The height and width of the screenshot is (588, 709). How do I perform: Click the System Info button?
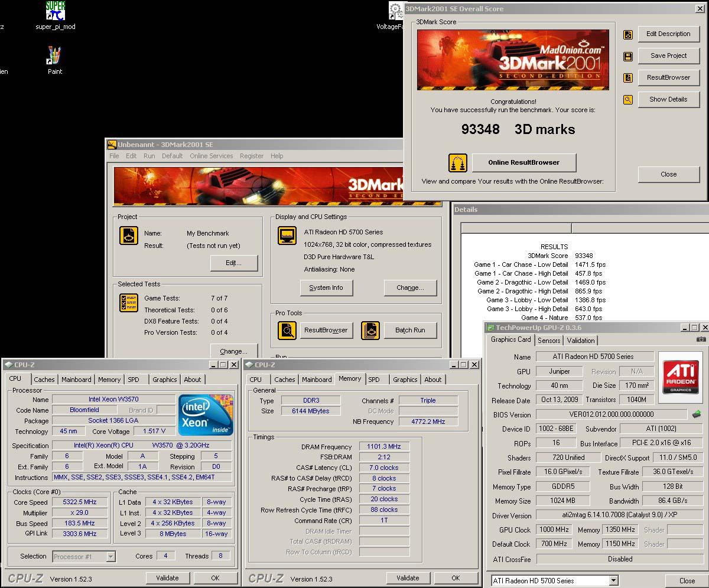click(326, 288)
